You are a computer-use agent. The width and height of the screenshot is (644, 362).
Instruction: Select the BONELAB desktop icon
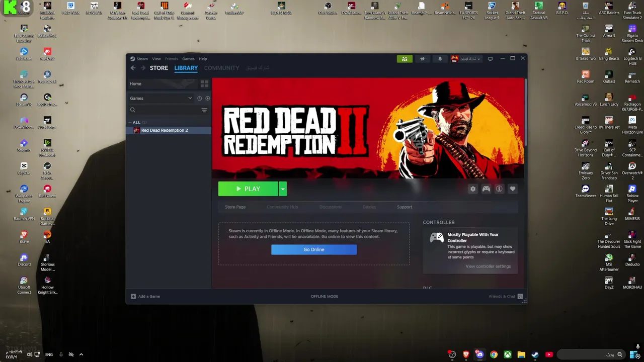[x=94, y=9]
